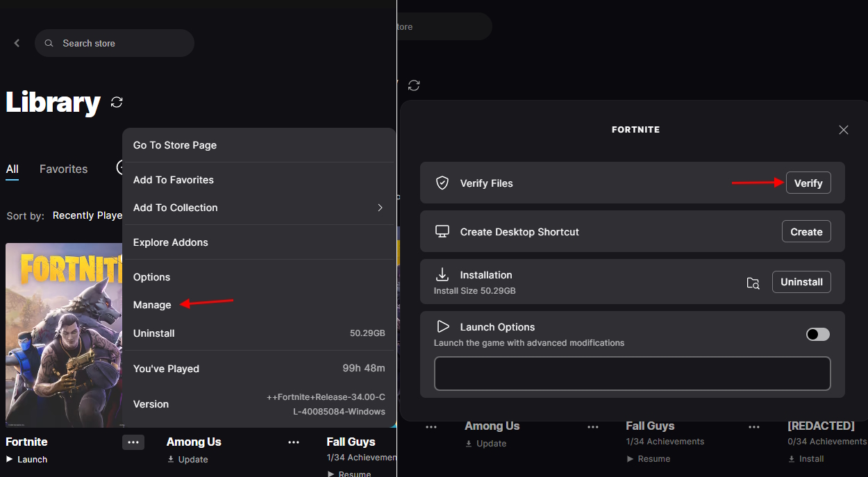Viewport: 868px width, 477px height.
Task: Expand the Add To Collection submenu
Action: pos(380,208)
